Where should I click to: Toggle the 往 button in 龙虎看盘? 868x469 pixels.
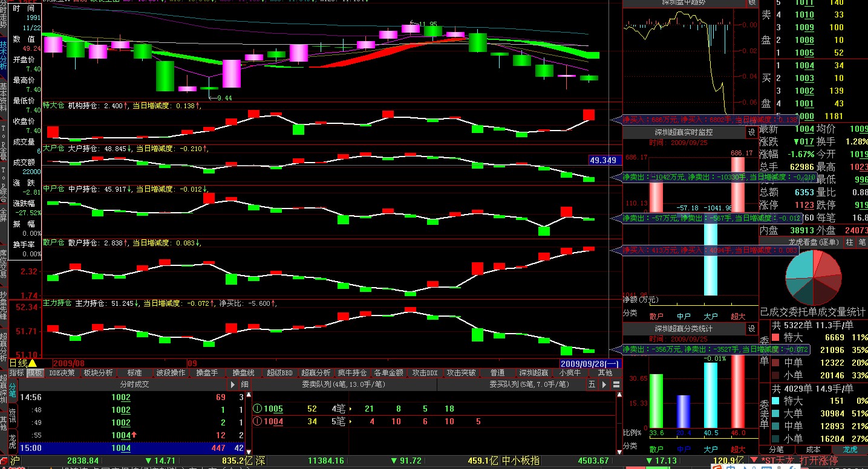pos(849,242)
